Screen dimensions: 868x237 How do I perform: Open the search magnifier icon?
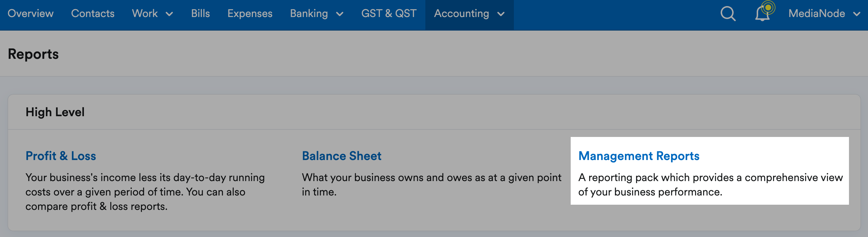pos(728,14)
